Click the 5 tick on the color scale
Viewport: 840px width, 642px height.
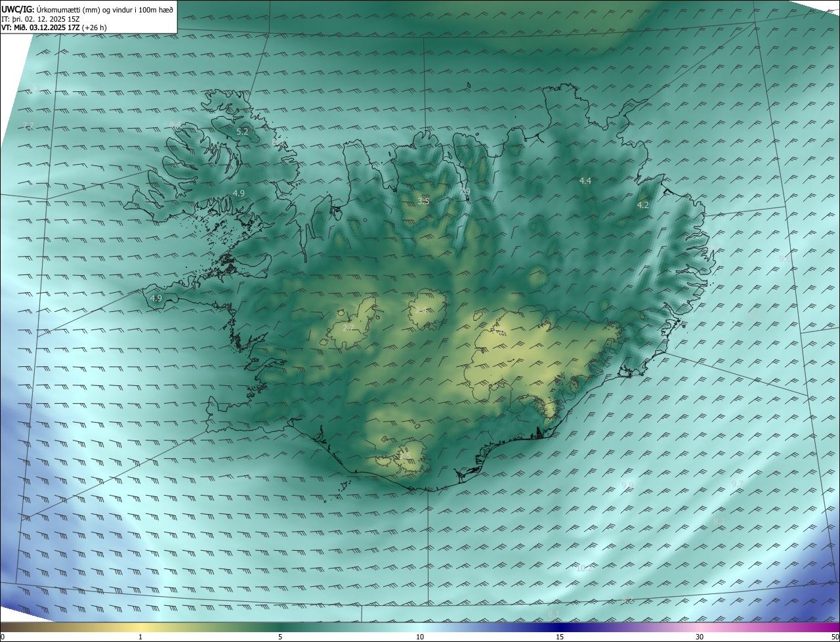tap(280, 637)
